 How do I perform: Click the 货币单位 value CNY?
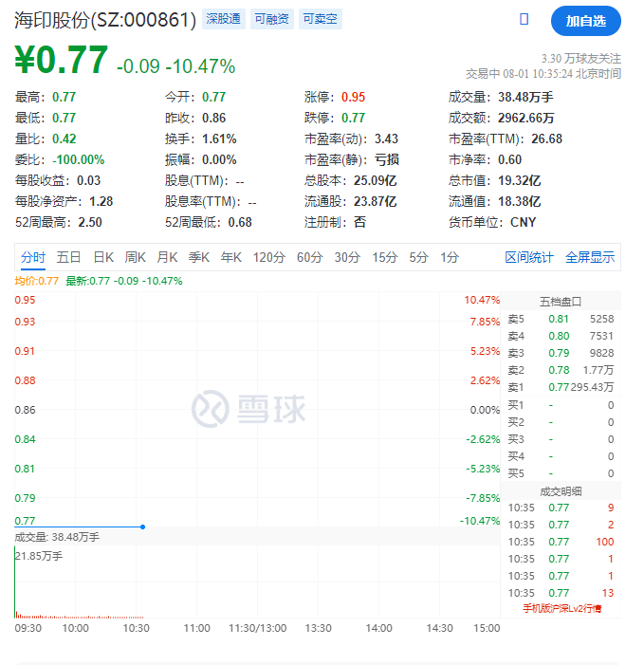tap(524, 222)
